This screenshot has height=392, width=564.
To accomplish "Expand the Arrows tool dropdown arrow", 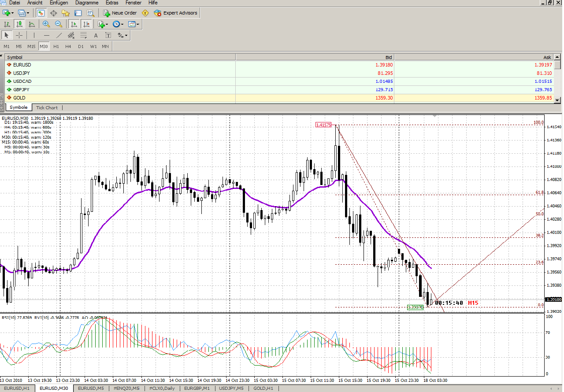I will point(126,35).
